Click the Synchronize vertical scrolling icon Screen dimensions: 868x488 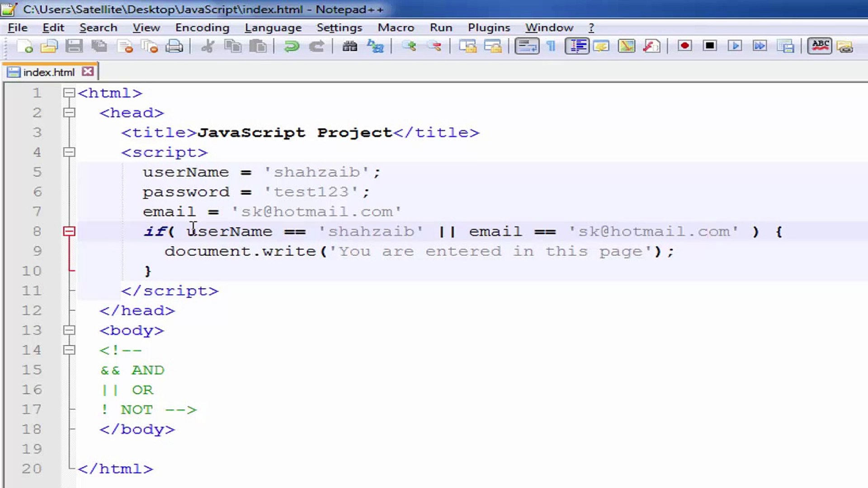point(468,46)
